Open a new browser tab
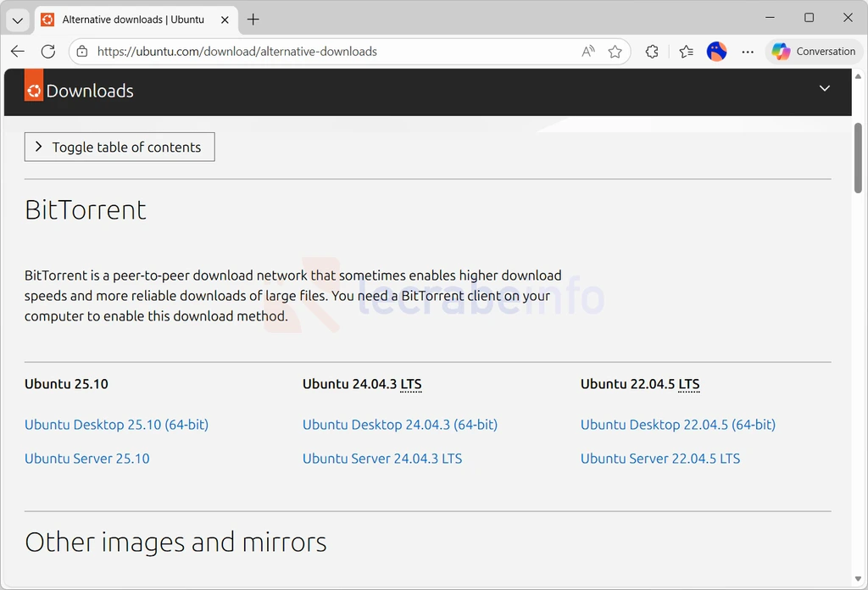 tap(253, 19)
